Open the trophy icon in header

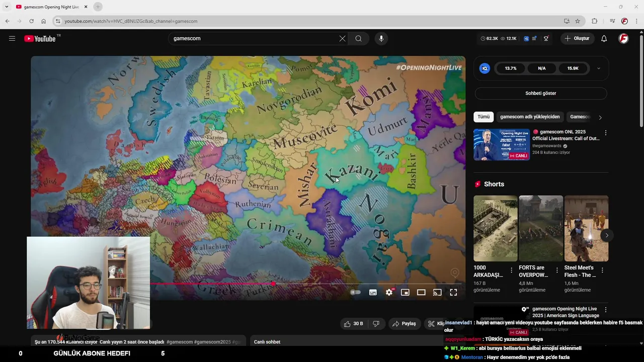546,39
